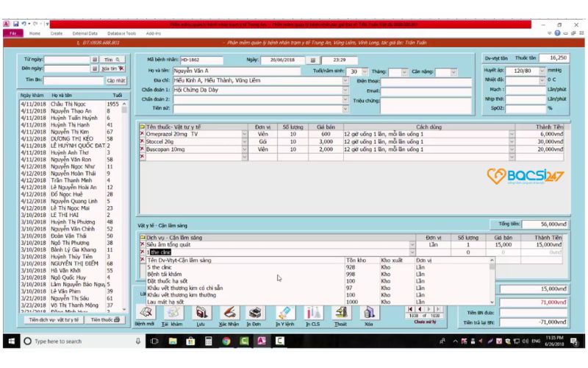Delete the Stoccel 20g row with red X

click(x=142, y=141)
